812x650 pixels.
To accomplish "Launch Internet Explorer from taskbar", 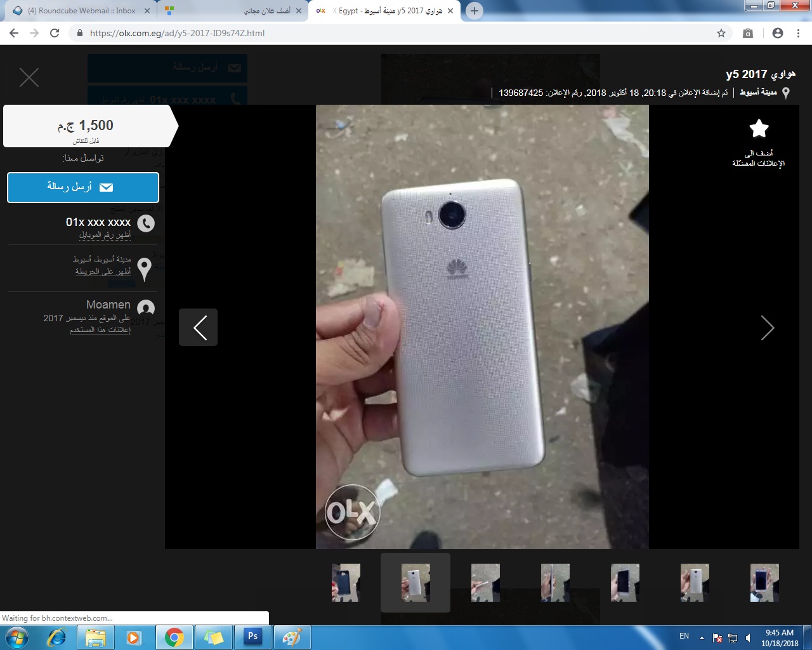I will click(56, 637).
